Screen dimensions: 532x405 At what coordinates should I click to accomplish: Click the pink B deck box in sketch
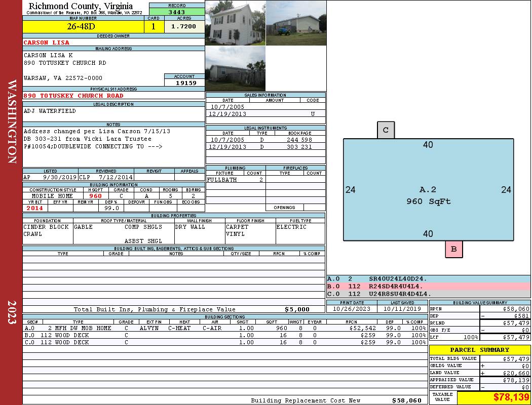pyautogui.click(x=453, y=249)
